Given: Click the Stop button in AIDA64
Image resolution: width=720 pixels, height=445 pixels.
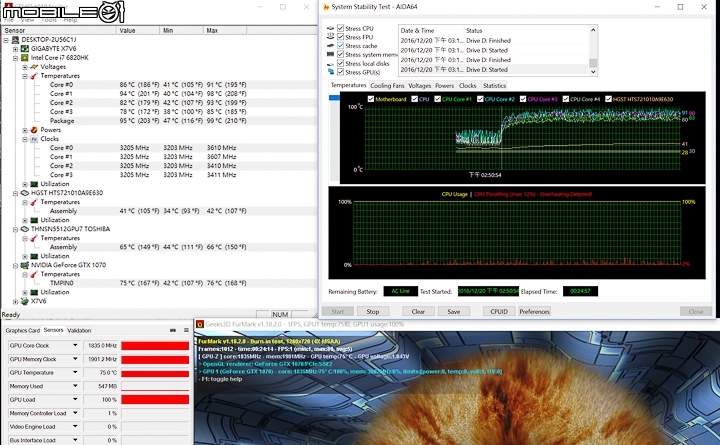Looking at the screenshot, I should pyautogui.click(x=373, y=311).
